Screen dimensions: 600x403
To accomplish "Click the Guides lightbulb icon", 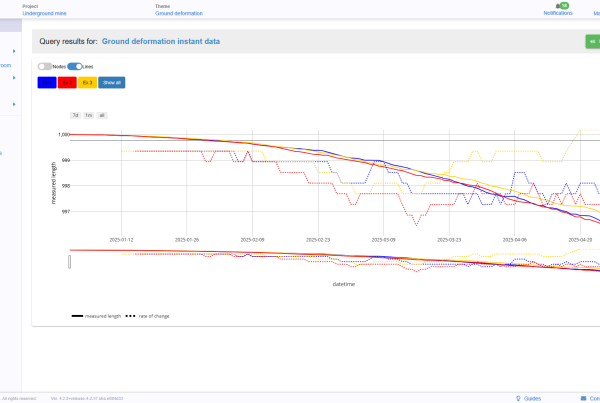I will 518,397.
